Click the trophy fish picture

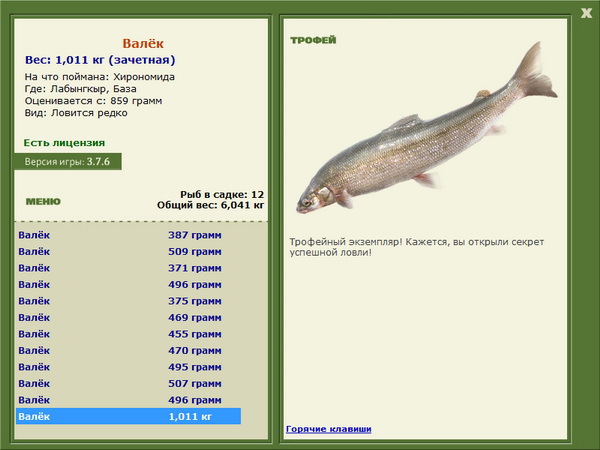pos(427,128)
